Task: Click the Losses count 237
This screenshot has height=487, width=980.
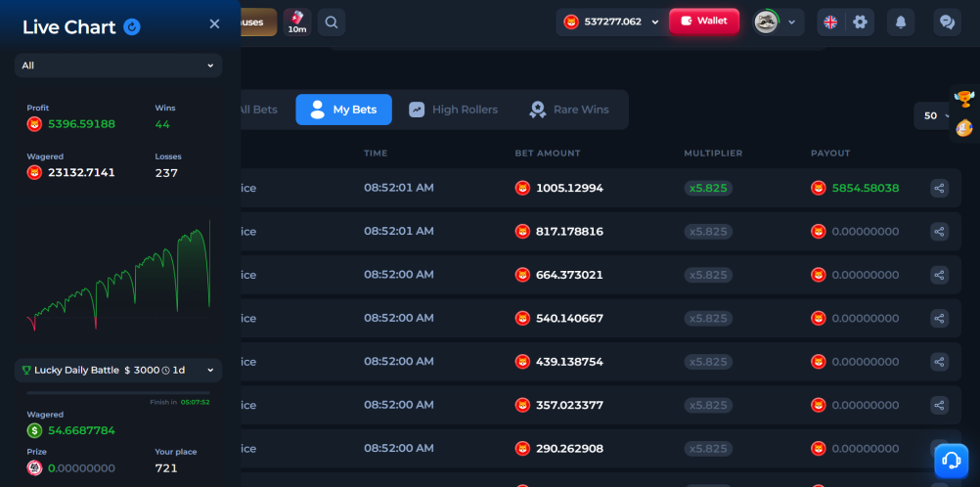Action: (x=166, y=172)
